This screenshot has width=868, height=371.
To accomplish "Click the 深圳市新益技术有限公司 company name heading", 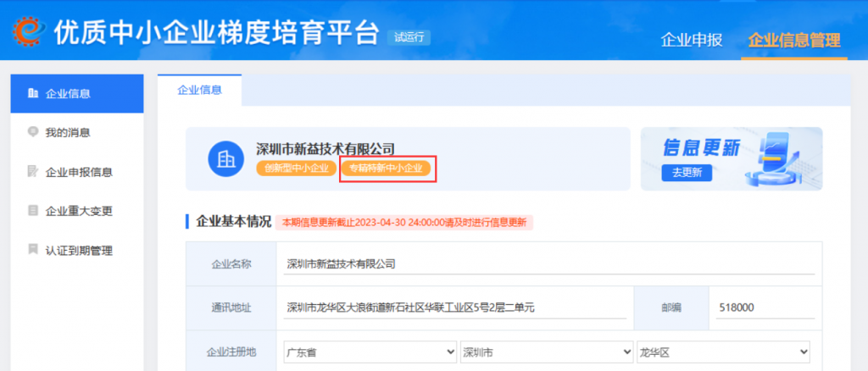I will pos(325,149).
